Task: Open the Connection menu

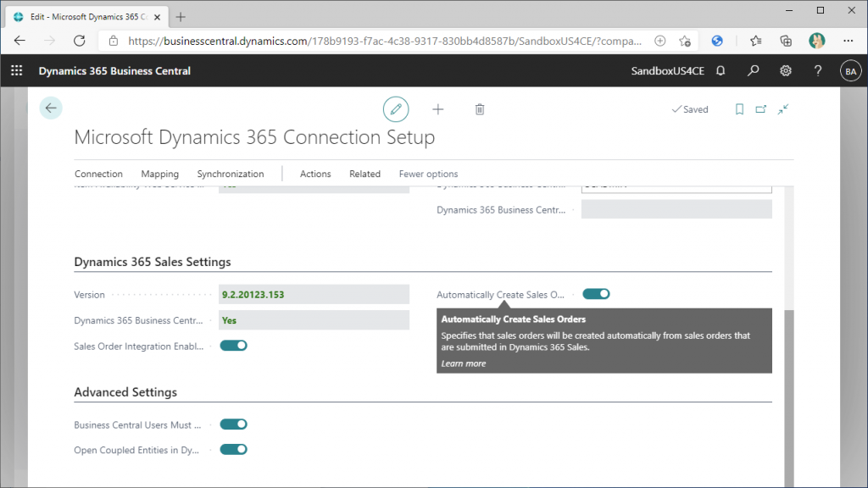Action: point(98,174)
